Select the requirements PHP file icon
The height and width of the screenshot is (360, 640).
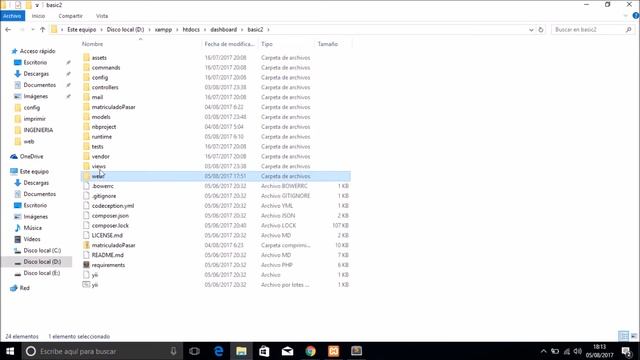coord(86,265)
